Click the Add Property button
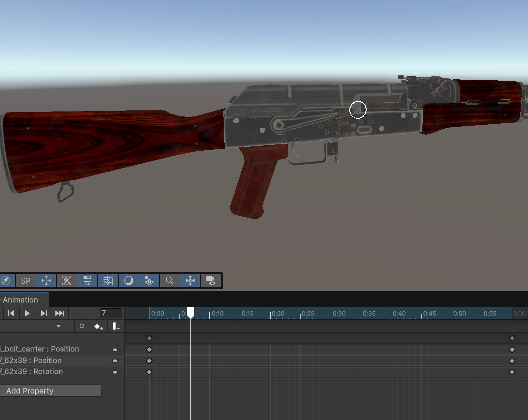Viewport: 528px width, 420px height. (50, 391)
